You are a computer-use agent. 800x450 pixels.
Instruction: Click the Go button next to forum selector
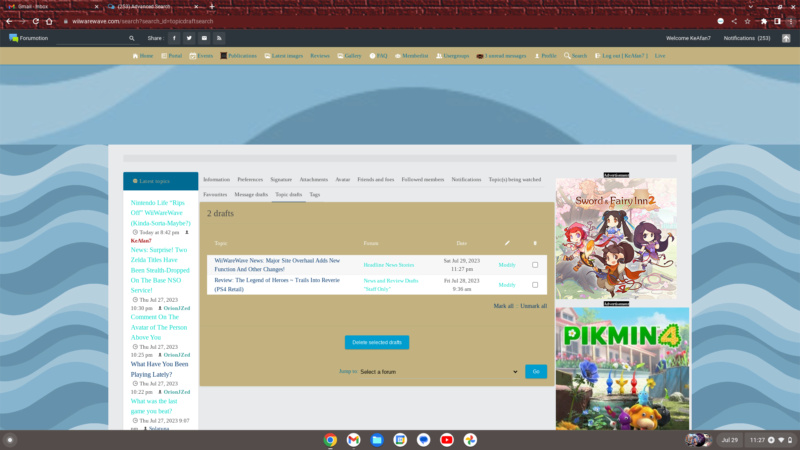[536, 371]
